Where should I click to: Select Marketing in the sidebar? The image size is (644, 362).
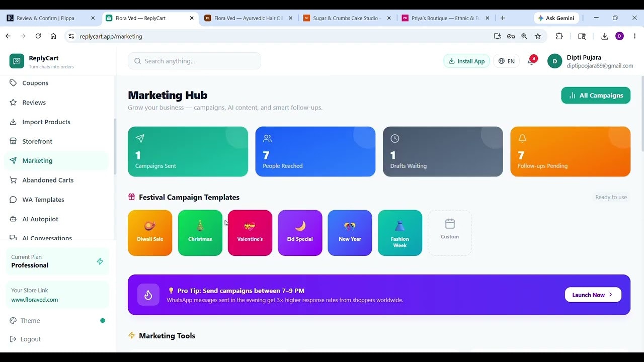point(57,161)
